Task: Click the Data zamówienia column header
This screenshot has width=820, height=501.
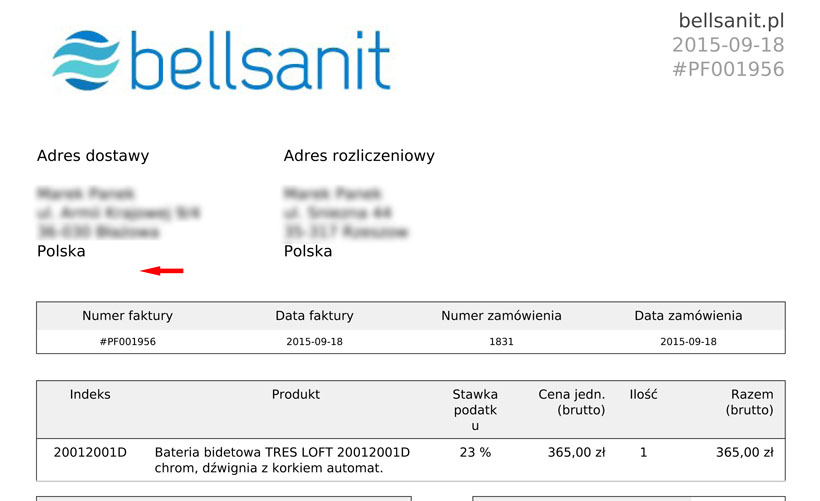Action: pyautogui.click(x=688, y=316)
